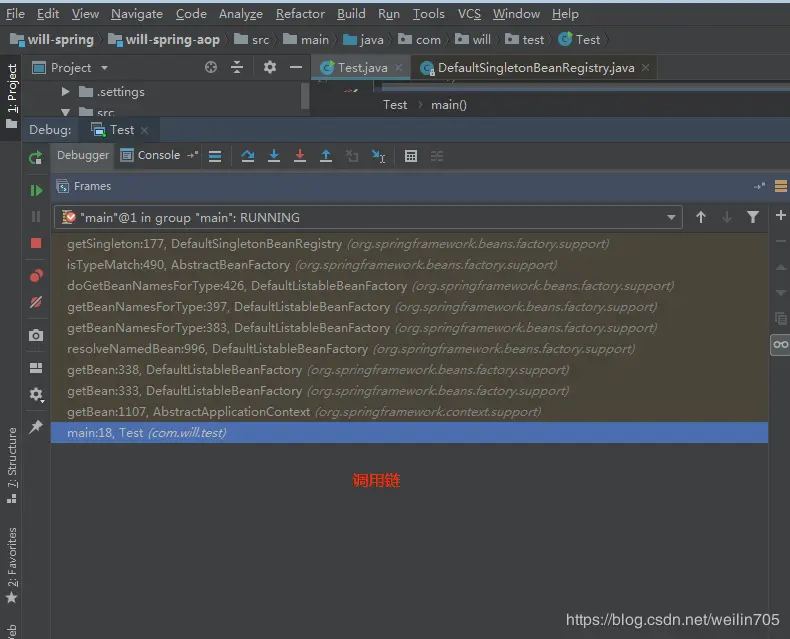Collapse the src folder
Screen dimensions: 790x639
[65, 112]
